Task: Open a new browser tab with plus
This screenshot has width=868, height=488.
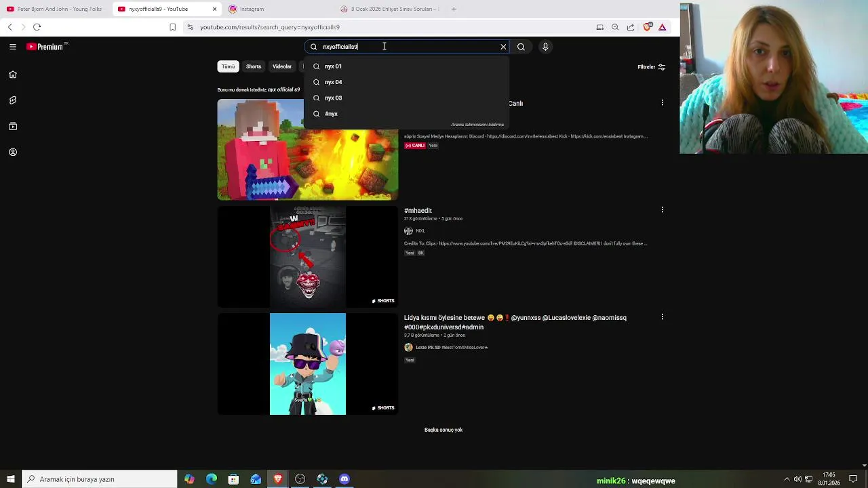Action: pos(454,9)
